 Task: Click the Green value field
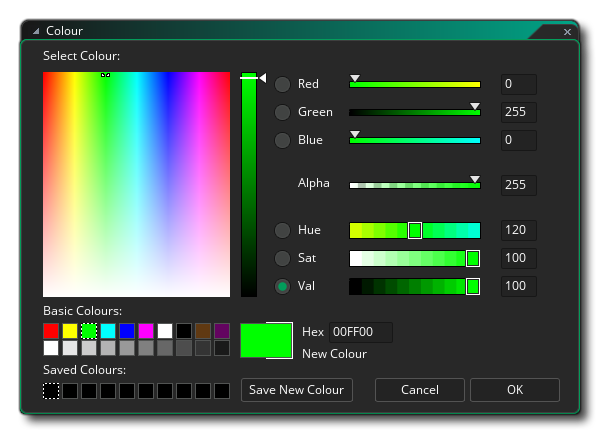tap(519, 112)
